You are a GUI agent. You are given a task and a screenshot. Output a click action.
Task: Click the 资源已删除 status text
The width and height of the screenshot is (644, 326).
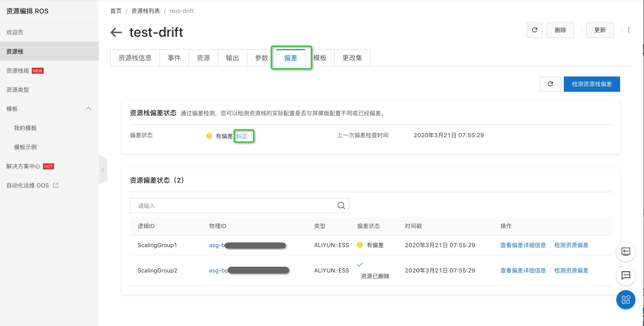pyautogui.click(x=375, y=276)
